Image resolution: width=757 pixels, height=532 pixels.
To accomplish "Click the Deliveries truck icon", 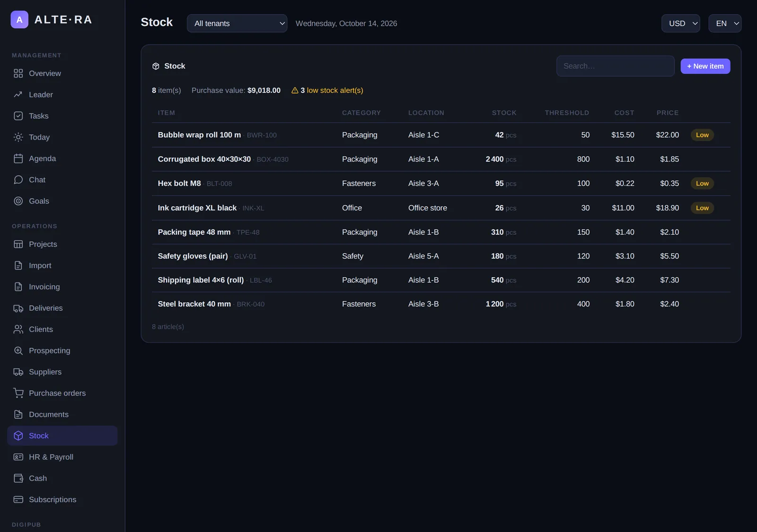I will point(18,308).
